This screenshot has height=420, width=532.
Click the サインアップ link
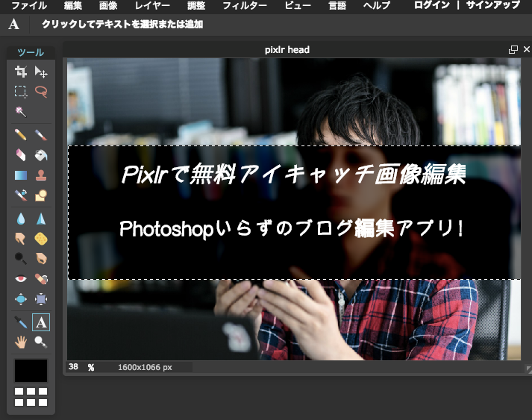493,5
